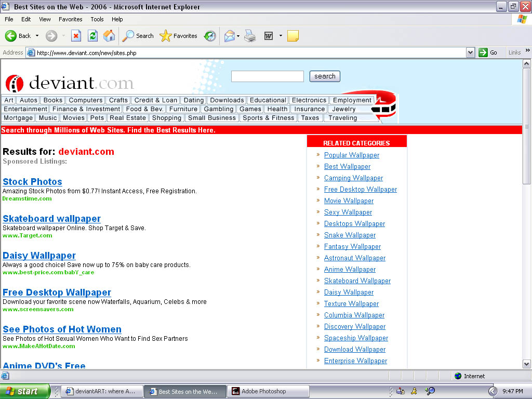Open the Tools menu
The width and height of the screenshot is (532, 399).
97,19
